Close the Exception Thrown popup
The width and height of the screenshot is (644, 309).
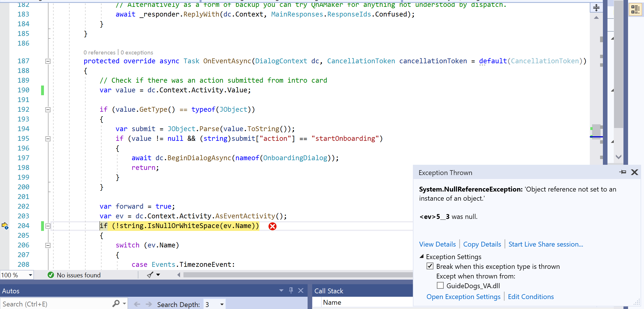[x=635, y=172]
